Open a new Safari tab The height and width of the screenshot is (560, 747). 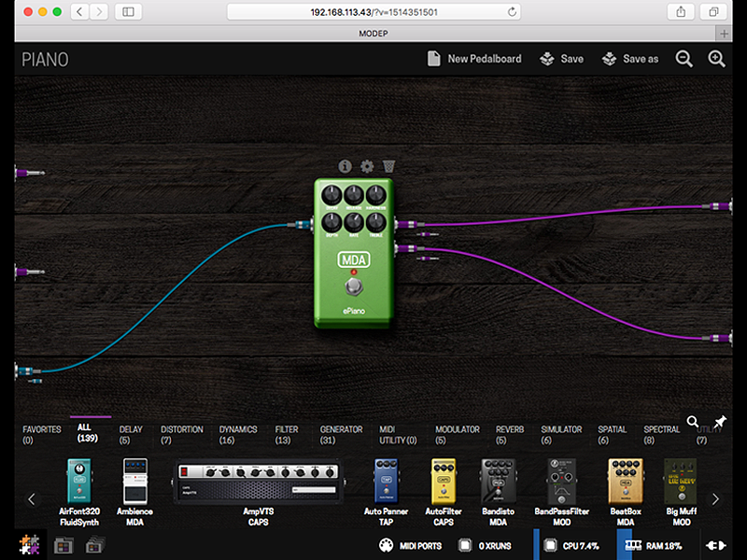pos(725,34)
